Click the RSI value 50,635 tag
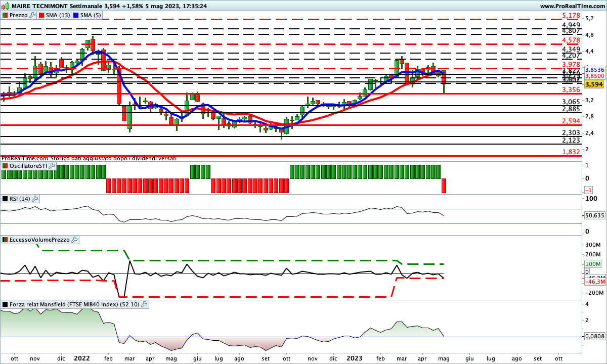Image resolution: width=607 pixels, height=364 pixels. [594, 215]
